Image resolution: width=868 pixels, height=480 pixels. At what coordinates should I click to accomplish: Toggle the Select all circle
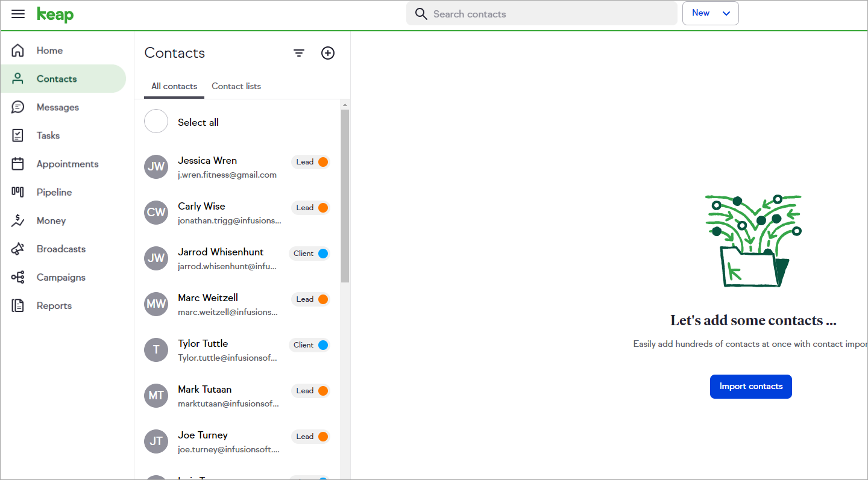pos(156,121)
